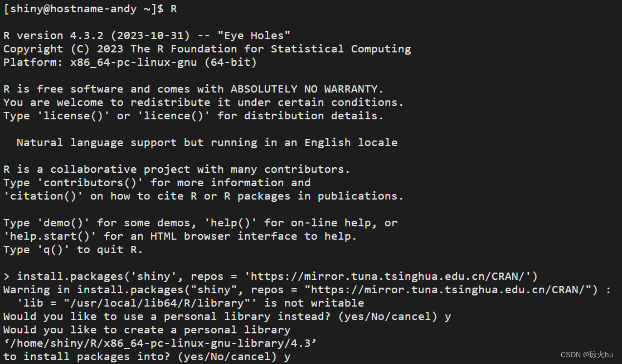Click the R prompt before install.packages
This screenshot has height=364, width=622.
coord(7,276)
